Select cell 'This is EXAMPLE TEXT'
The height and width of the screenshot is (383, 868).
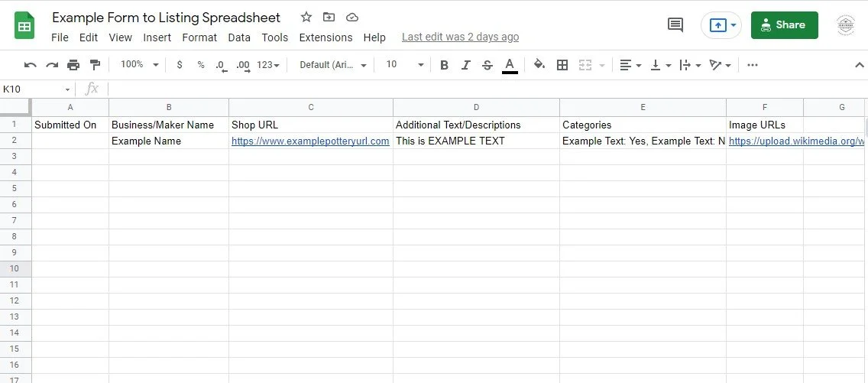click(476, 141)
